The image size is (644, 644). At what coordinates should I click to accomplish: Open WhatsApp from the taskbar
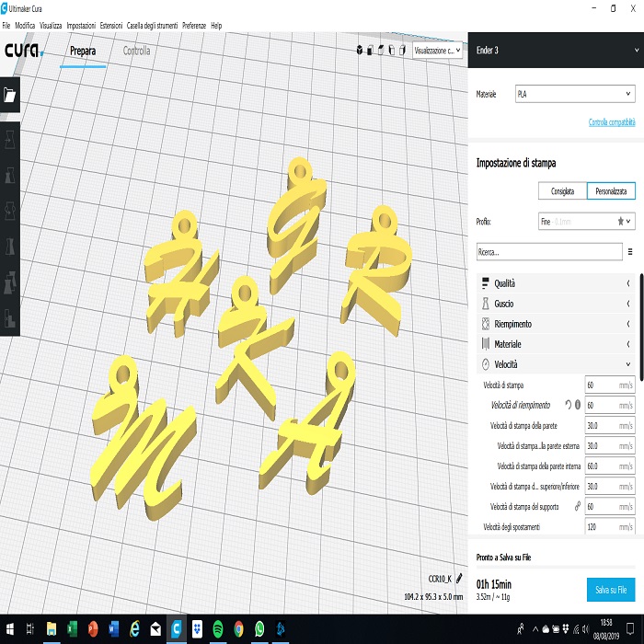click(259, 628)
